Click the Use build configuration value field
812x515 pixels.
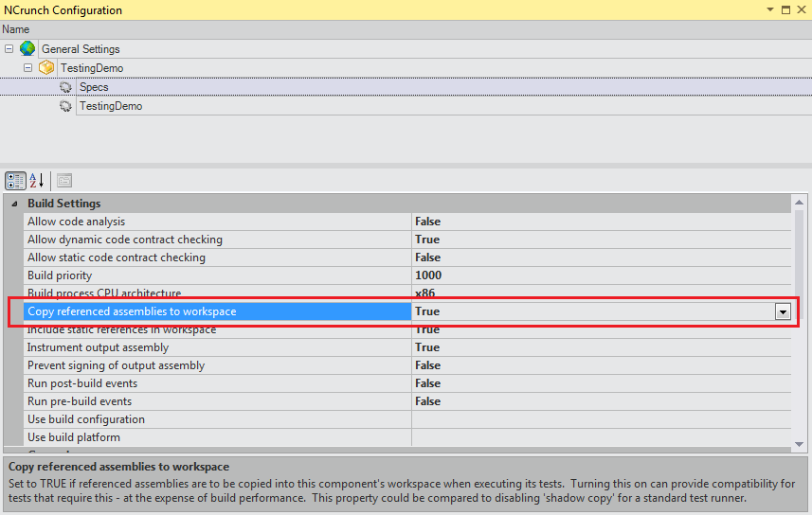(597, 419)
